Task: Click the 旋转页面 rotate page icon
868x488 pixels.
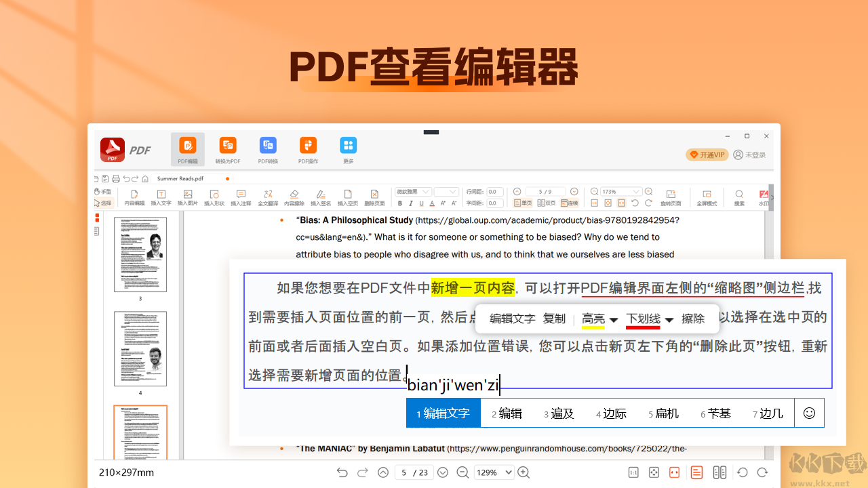Action: tap(671, 197)
